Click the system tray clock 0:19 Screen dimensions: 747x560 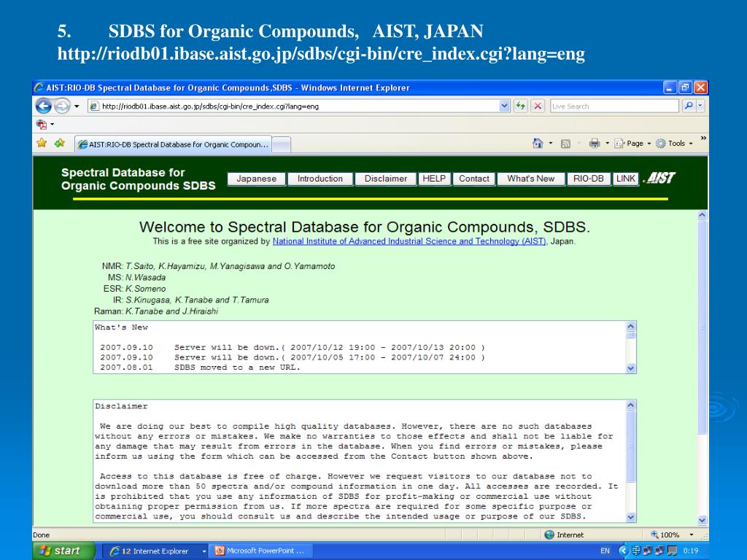(691, 551)
